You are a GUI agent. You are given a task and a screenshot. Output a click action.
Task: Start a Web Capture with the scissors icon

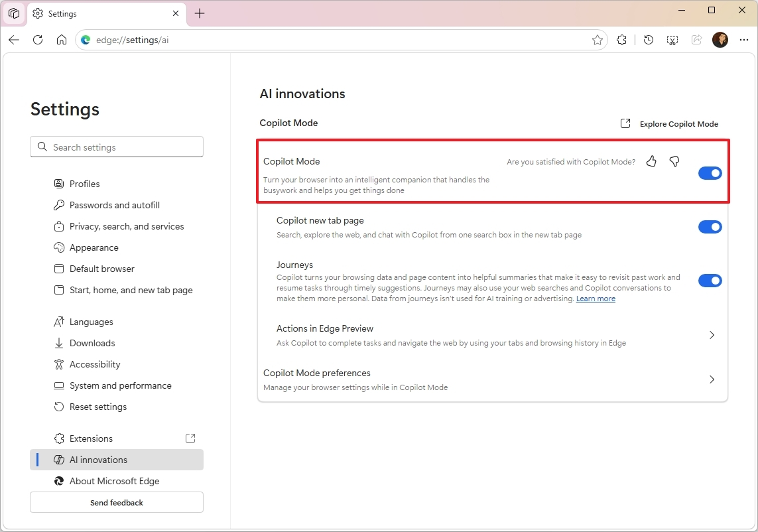click(672, 40)
